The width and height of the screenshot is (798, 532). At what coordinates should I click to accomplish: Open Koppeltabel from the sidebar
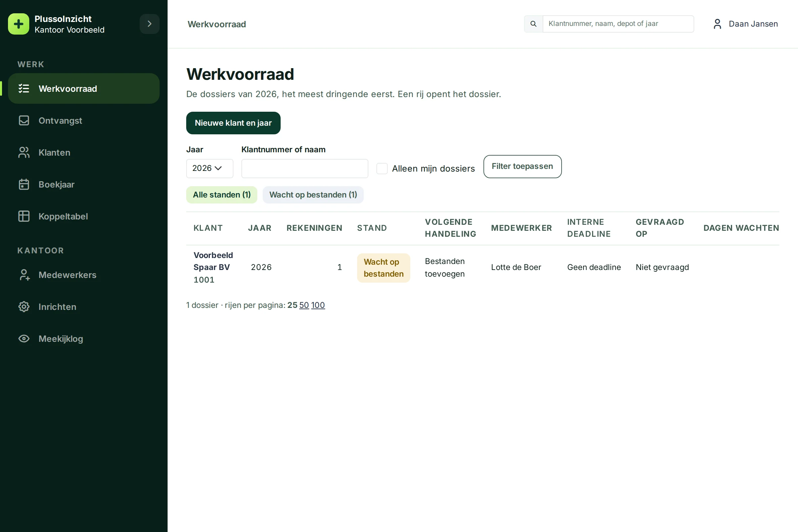point(84,216)
